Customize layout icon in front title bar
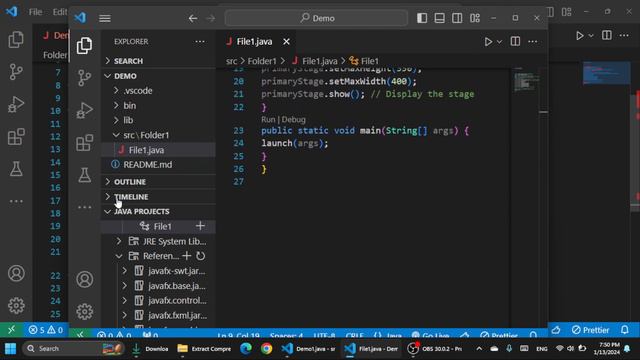The height and width of the screenshot is (360, 640). (x=475, y=18)
